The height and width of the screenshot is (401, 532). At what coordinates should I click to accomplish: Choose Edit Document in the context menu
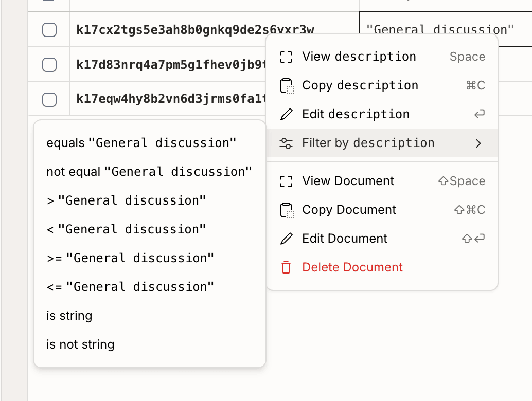point(382,239)
